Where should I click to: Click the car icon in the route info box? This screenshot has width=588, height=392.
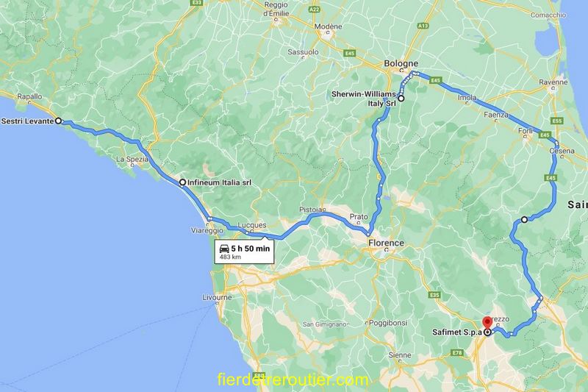click(x=224, y=249)
